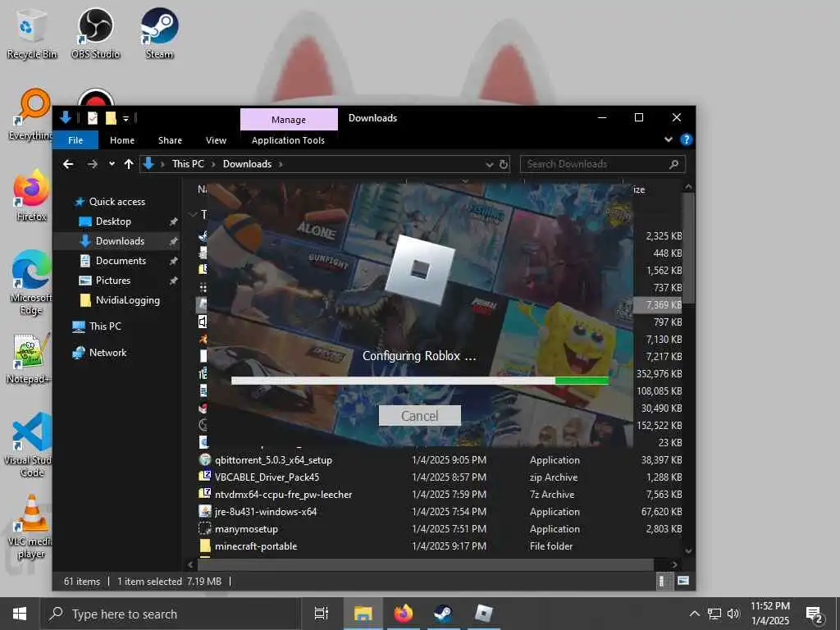The image size is (840, 630).
Task: Open VLC media player desktop icon
Action: pos(31,526)
